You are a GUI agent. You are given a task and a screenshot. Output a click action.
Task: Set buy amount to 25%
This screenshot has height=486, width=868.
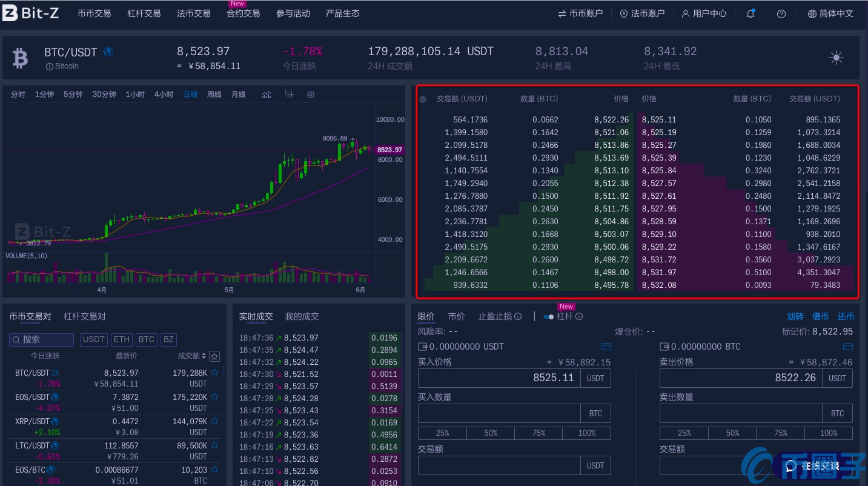pyautogui.click(x=442, y=433)
